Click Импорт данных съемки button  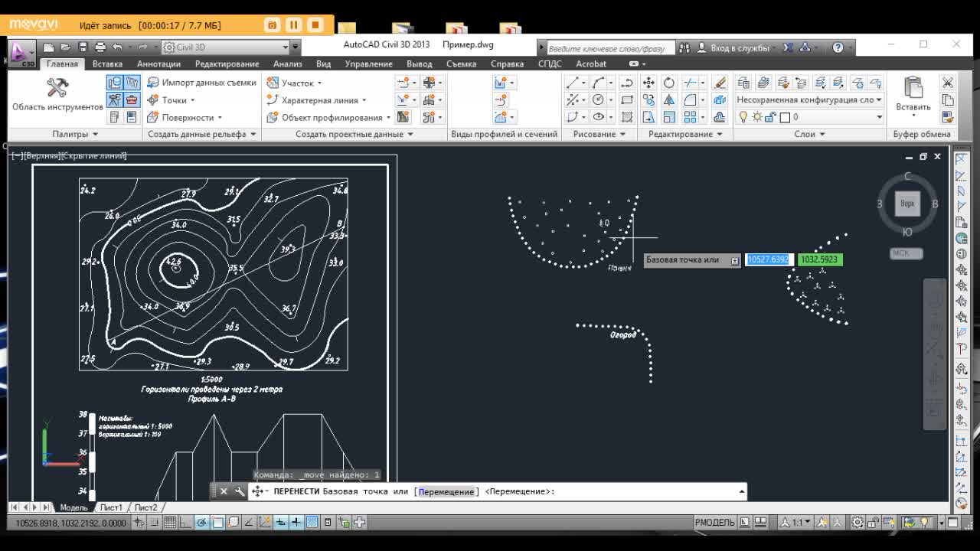pos(201,83)
